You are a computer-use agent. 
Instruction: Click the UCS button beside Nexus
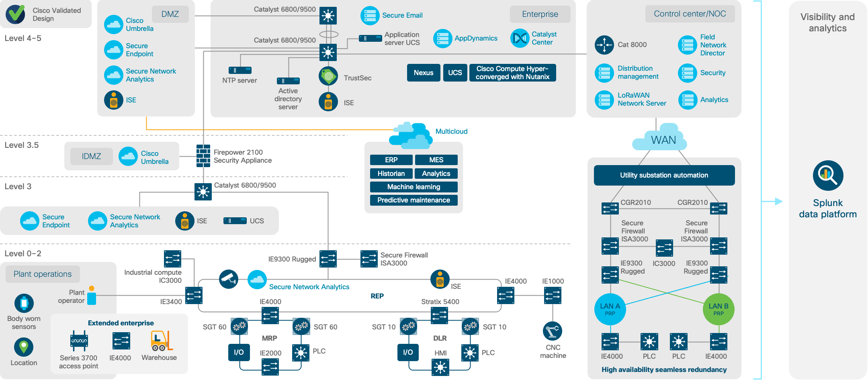455,73
